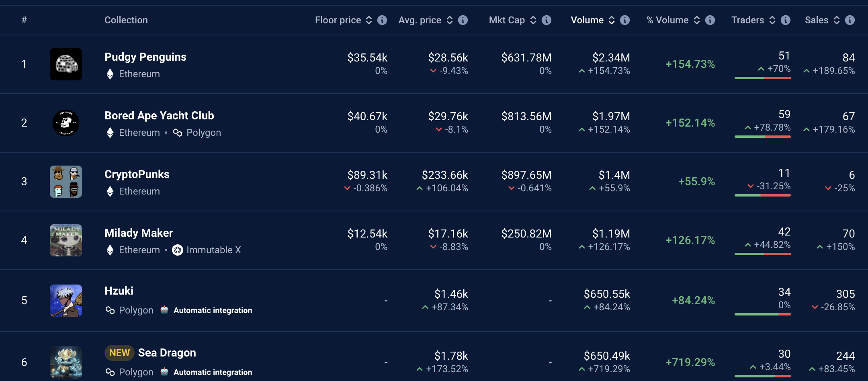Click the NEW badge beside Sea Dragon
Image resolution: width=868 pixels, height=381 pixels.
point(119,353)
